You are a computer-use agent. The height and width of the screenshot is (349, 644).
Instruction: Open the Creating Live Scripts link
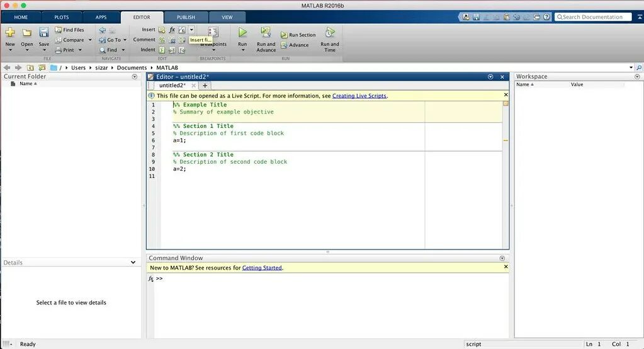(x=359, y=96)
